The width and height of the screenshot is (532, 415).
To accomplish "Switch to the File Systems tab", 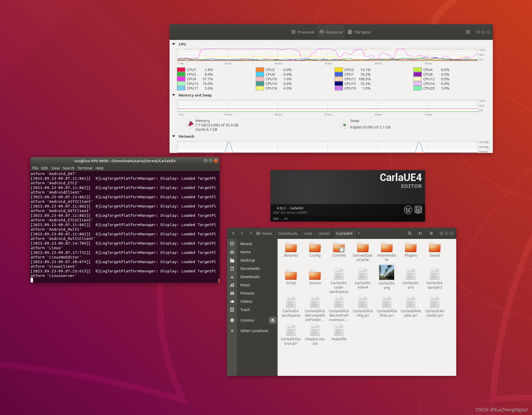I will pos(359,32).
